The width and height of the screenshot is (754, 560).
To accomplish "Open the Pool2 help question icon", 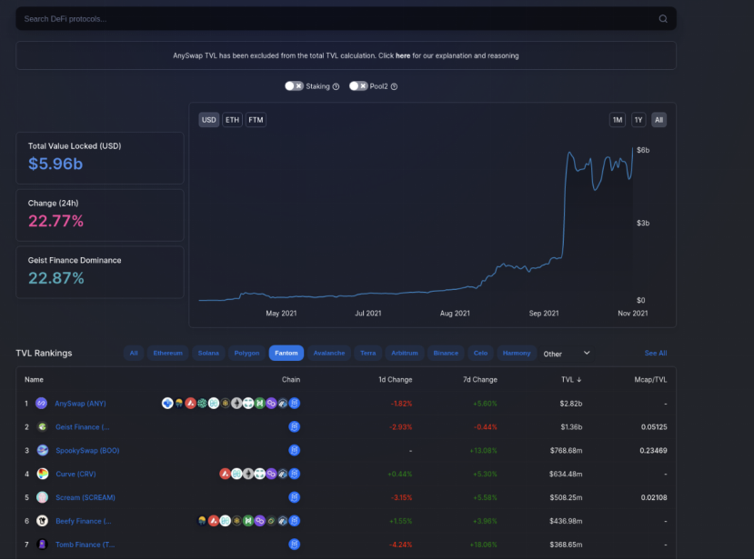I will coord(394,86).
